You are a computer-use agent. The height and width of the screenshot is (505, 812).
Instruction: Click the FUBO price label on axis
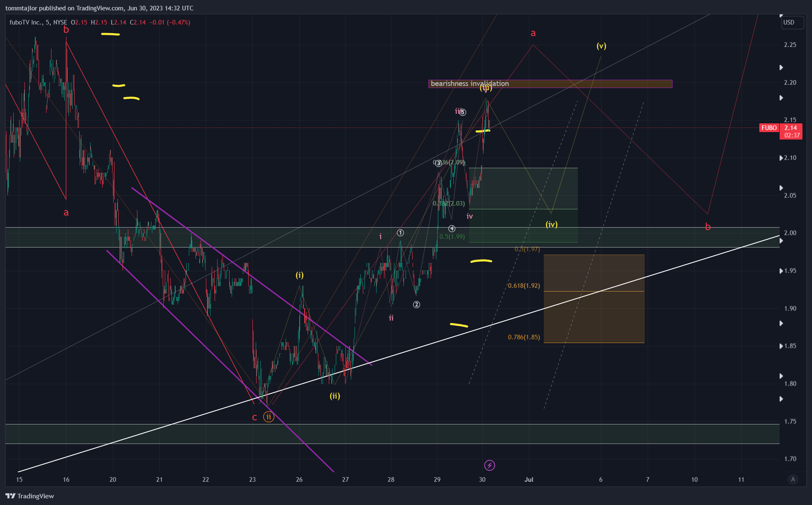[x=769, y=128]
